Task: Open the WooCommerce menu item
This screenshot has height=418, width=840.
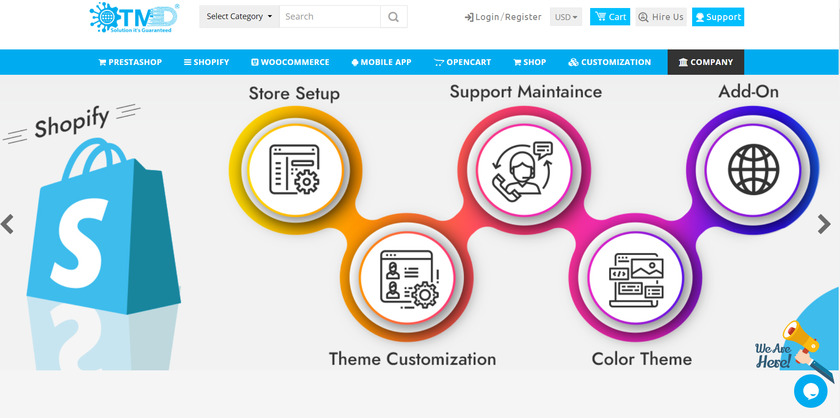Action: pos(290,62)
